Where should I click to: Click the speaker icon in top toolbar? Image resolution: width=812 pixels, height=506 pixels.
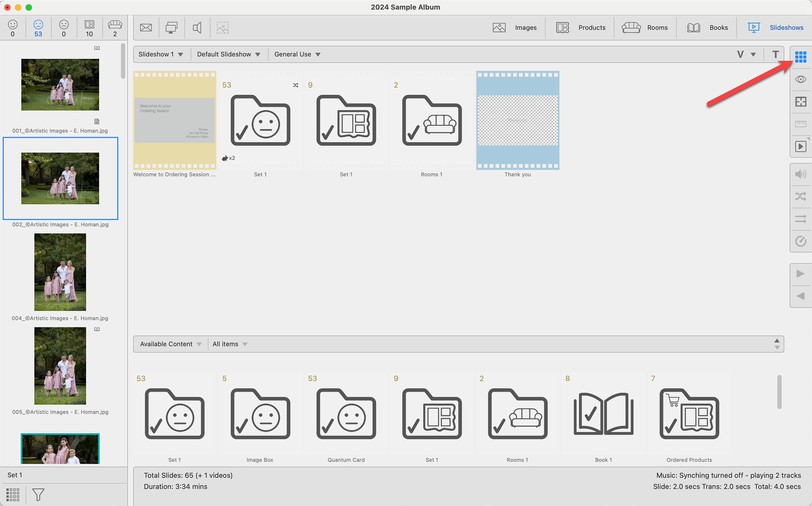click(x=197, y=28)
